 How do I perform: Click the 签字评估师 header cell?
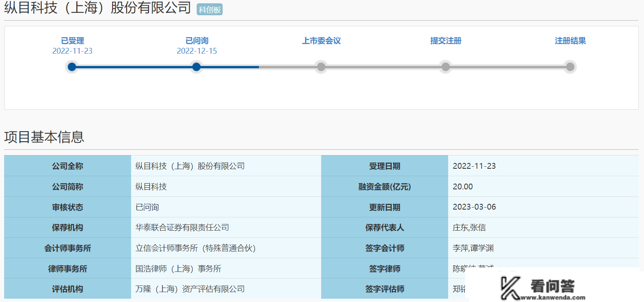coord(385,289)
